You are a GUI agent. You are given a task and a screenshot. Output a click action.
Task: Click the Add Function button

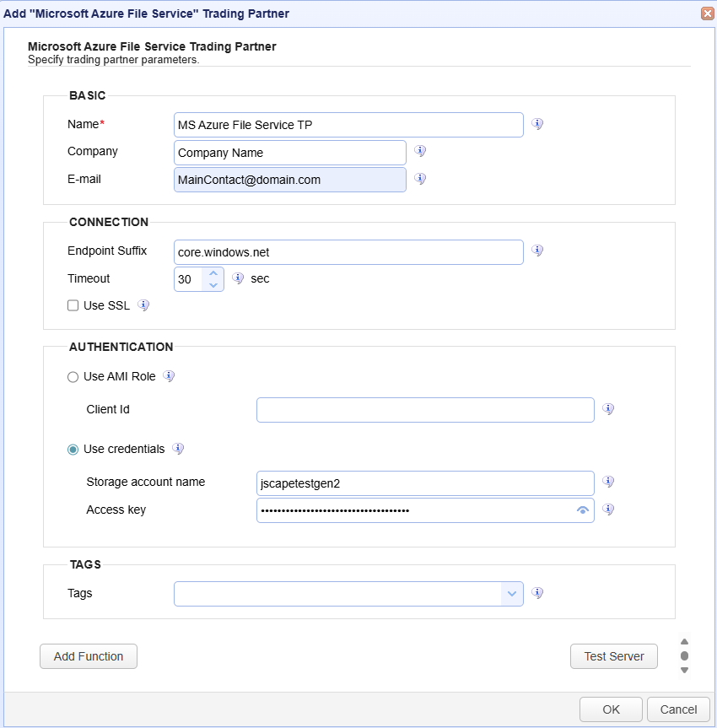89,656
